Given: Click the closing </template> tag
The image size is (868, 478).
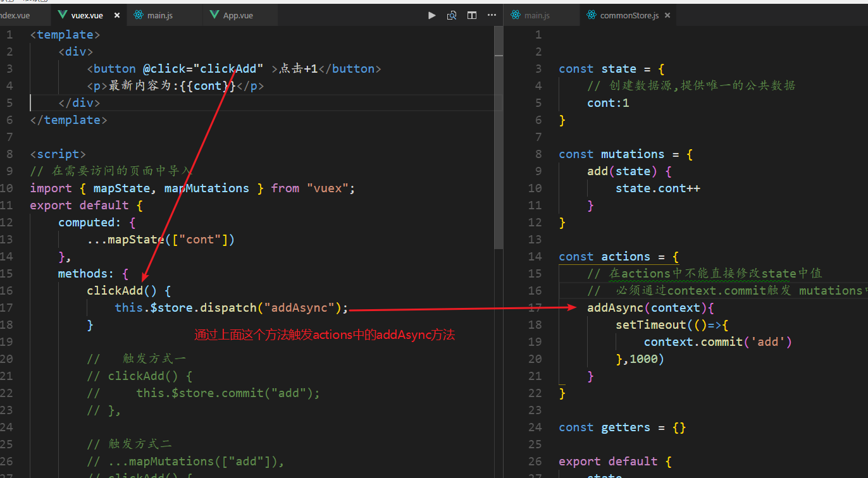Looking at the screenshot, I should [x=69, y=120].
